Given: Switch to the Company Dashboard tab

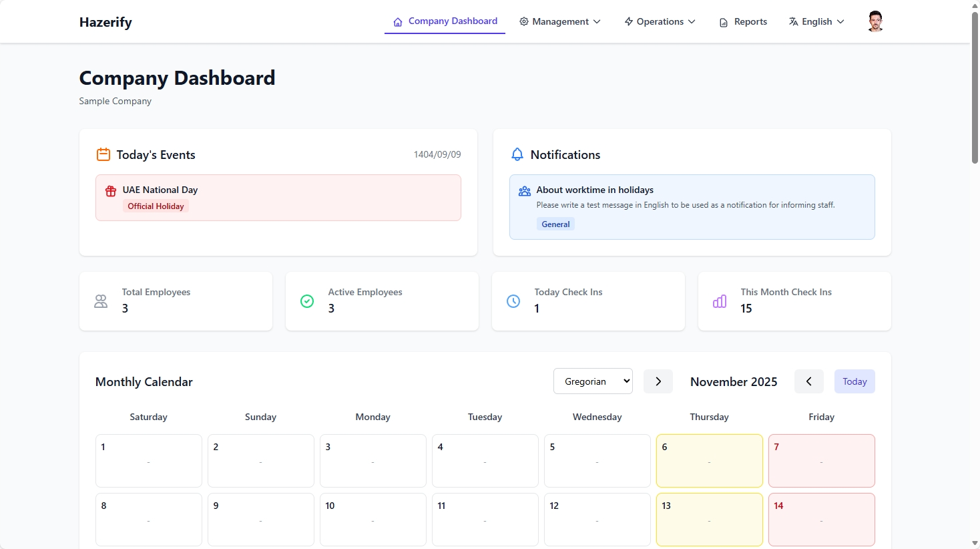Looking at the screenshot, I should point(445,21).
